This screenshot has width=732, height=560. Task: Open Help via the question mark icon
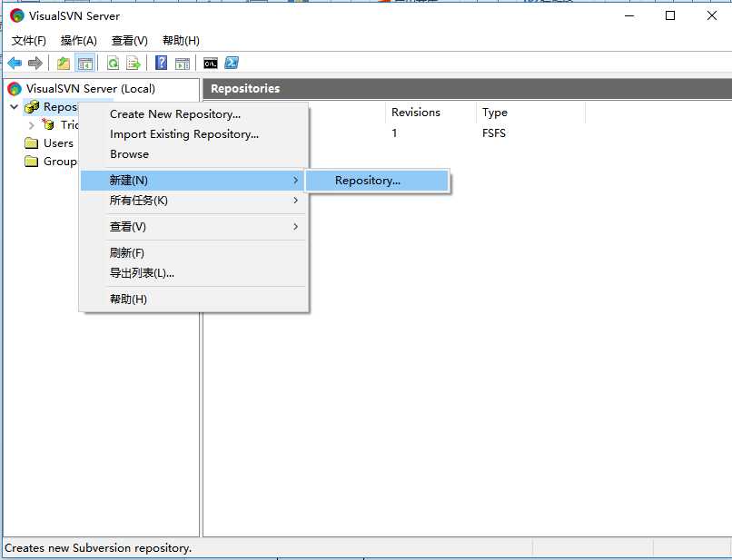pos(161,63)
